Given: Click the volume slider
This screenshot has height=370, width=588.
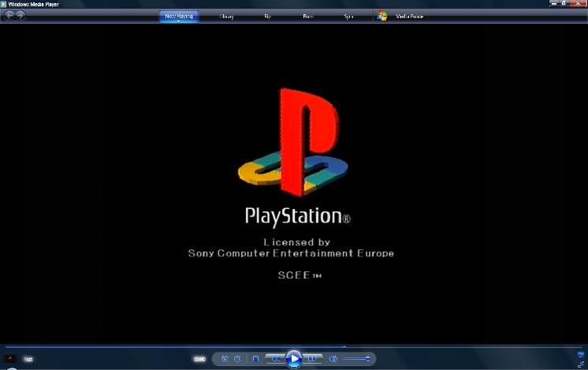Looking at the screenshot, I should [x=356, y=359].
